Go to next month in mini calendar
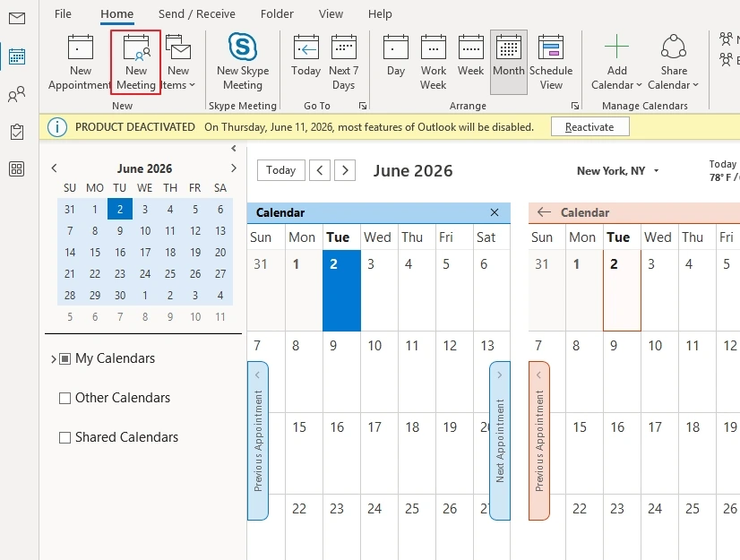Viewport: 740px width, 560px height. pyautogui.click(x=233, y=168)
